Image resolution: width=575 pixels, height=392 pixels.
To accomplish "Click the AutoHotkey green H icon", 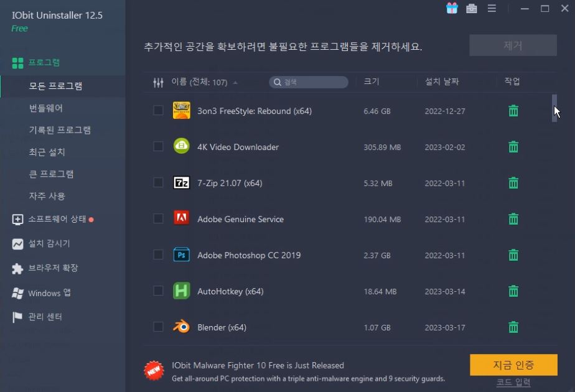I will (x=182, y=291).
